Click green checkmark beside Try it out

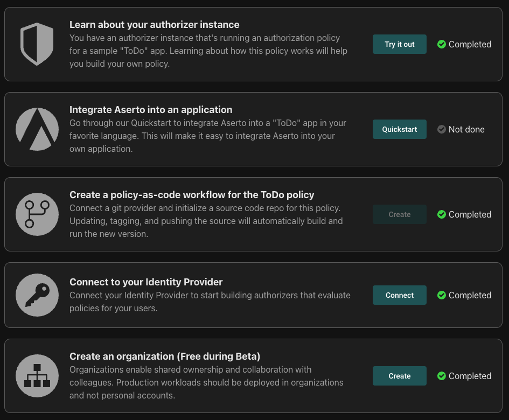point(442,44)
